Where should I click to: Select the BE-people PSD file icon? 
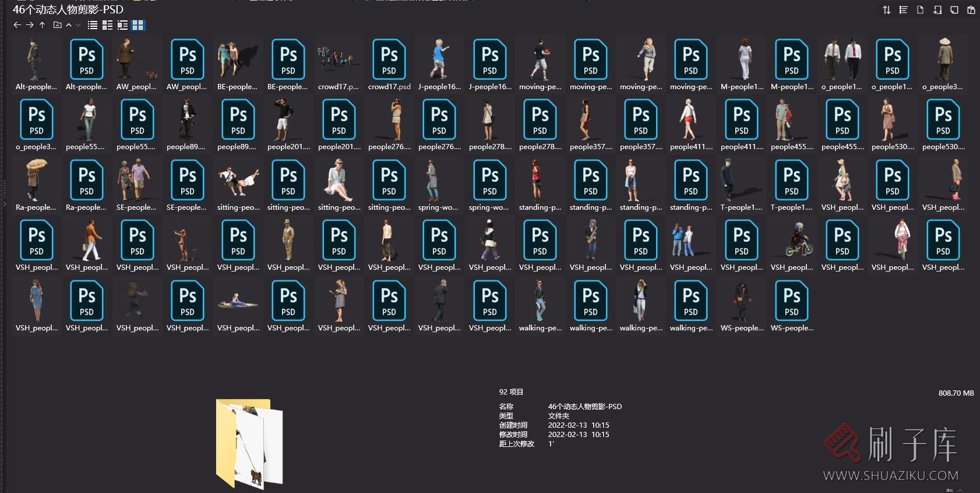(x=288, y=59)
